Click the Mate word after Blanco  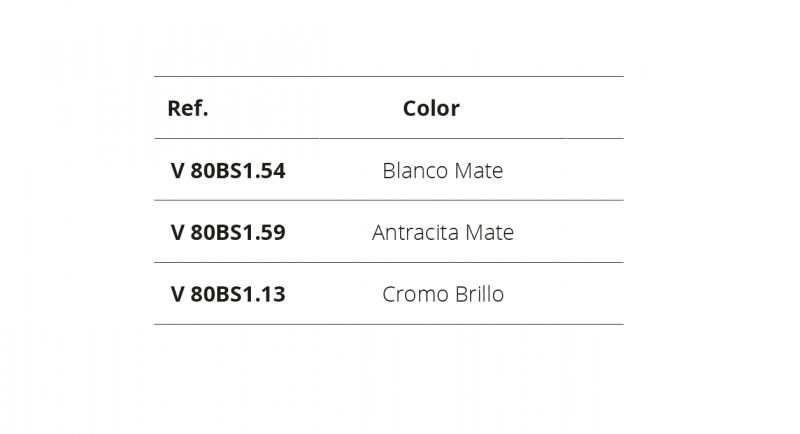[x=479, y=171]
